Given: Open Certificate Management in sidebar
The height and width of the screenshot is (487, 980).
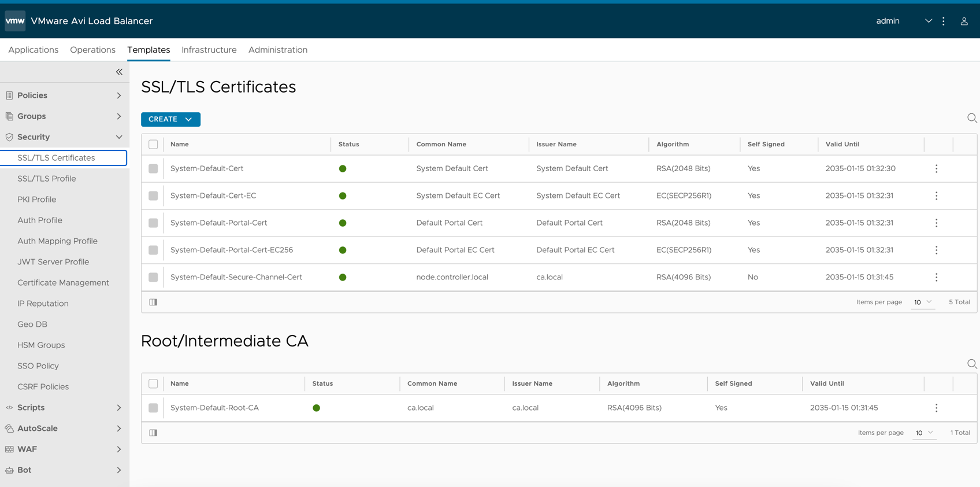Looking at the screenshot, I should pyautogui.click(x=63, y=283).
